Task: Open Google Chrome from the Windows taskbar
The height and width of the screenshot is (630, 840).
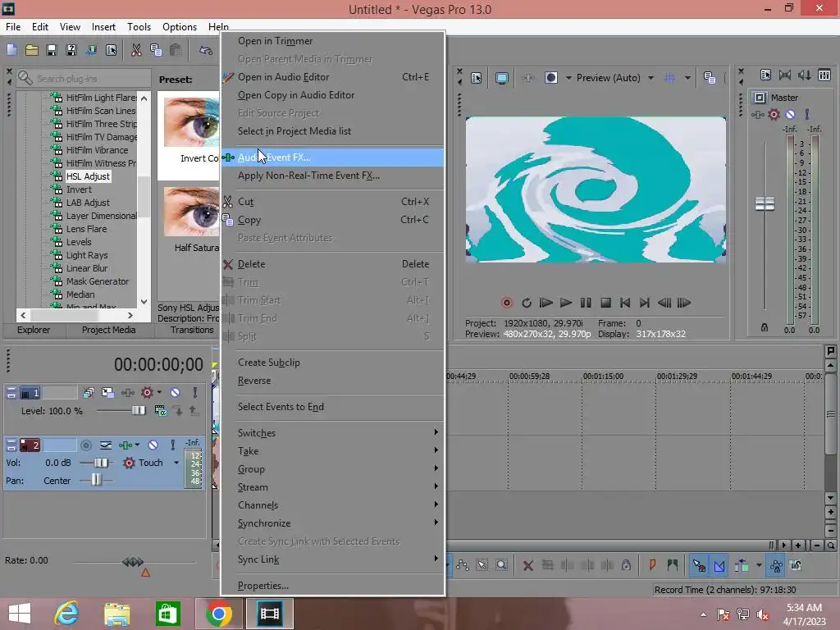Action: (x=218, y=614)
